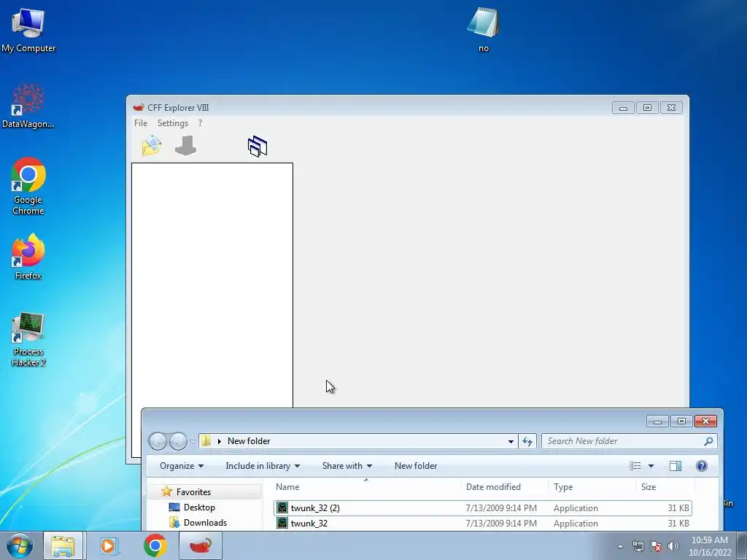Select the Process Hacker 2 desktop shortcut
Image resolution: width=747 pixels, height=560 pixels.
(28, 340)
